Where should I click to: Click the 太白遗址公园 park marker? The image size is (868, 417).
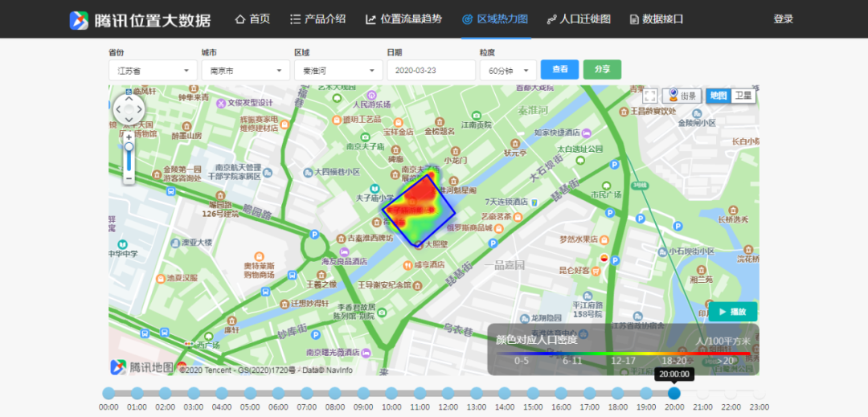[580, 161]
